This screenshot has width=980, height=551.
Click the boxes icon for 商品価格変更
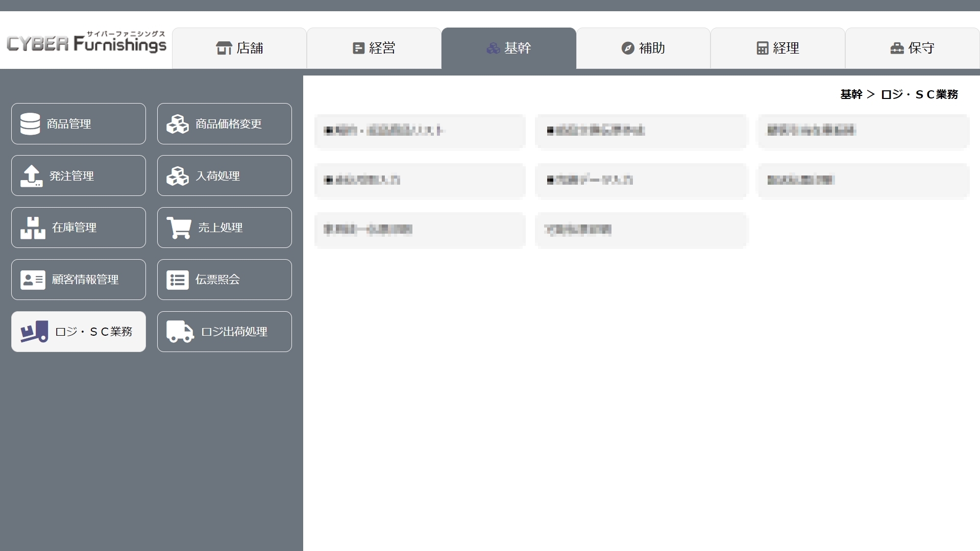[178, 124]
